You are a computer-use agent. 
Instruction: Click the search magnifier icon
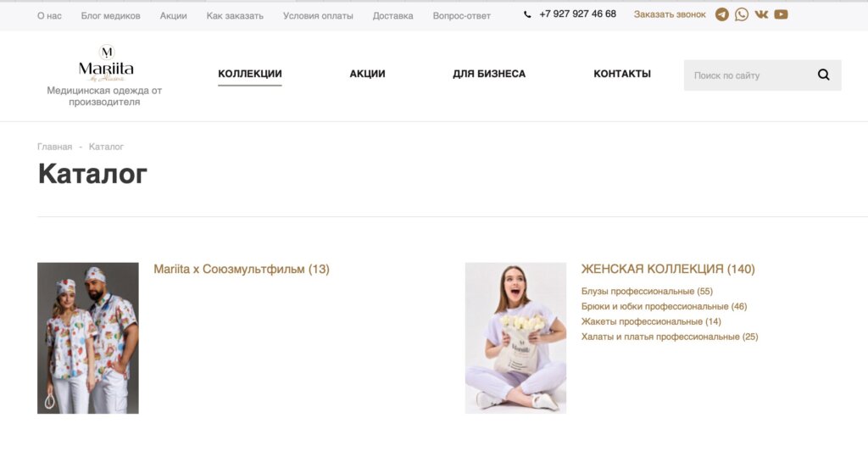[x=823, y=75]
